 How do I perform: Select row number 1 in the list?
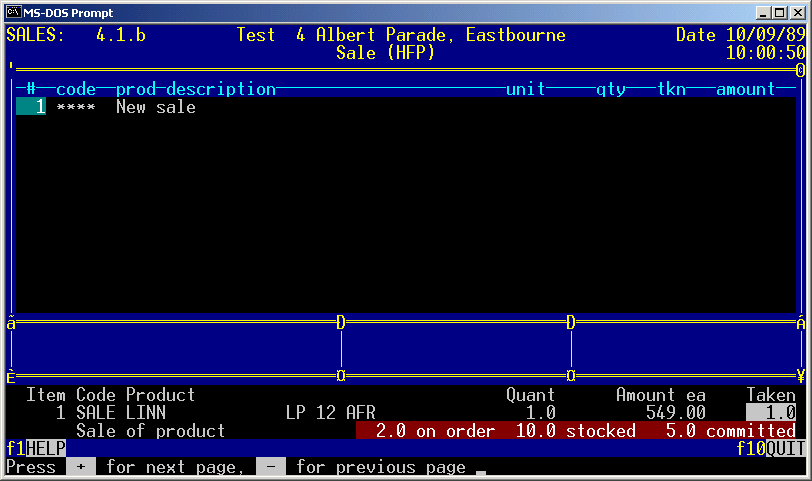31,107
